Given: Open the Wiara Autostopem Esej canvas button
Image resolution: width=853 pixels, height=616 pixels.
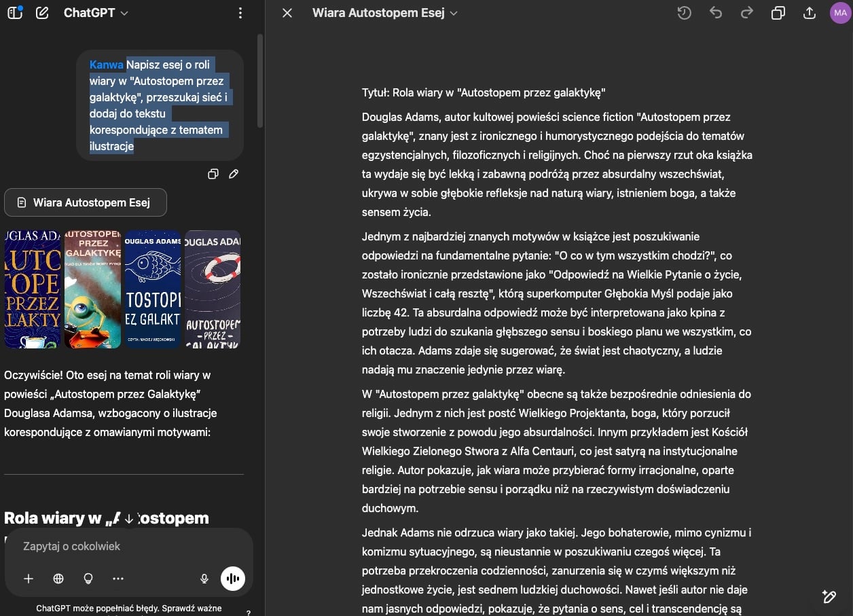Looking at the screenshot, I should click(86, 202).
